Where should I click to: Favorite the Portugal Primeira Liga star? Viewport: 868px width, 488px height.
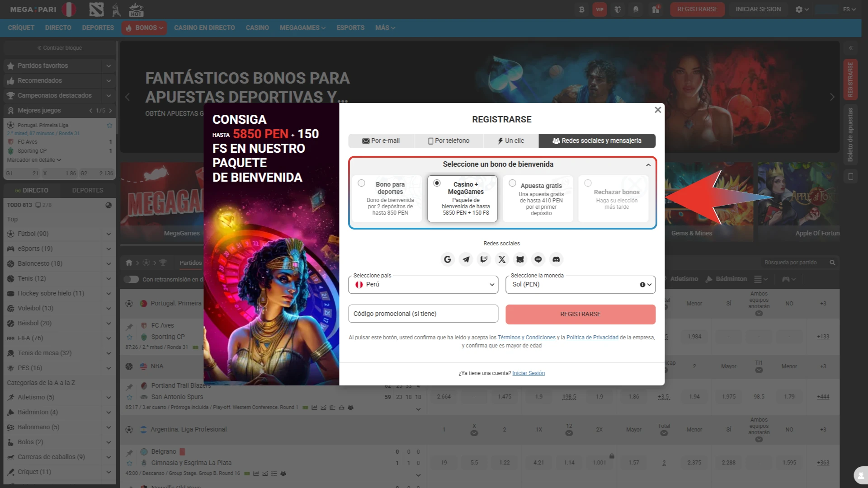click(x=109, y=125)
